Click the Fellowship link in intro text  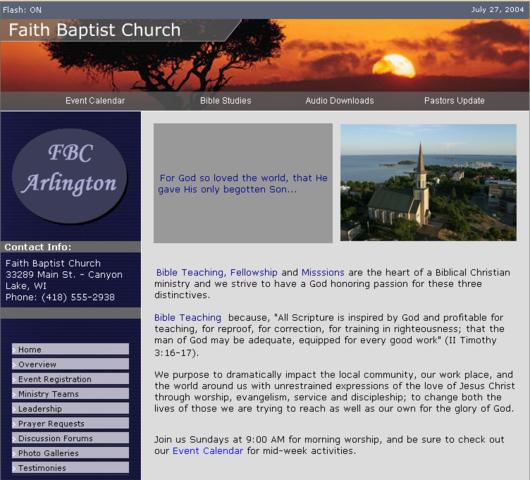tap(254, 272)
